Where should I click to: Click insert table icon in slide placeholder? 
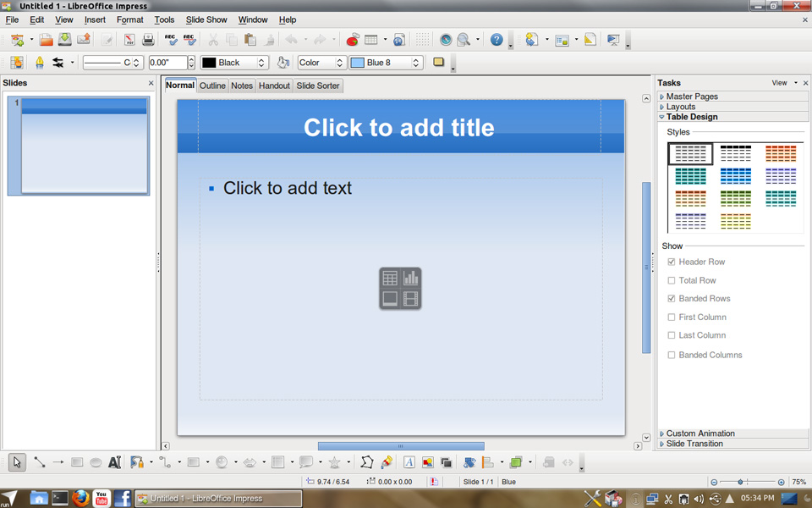pos(390,279)
